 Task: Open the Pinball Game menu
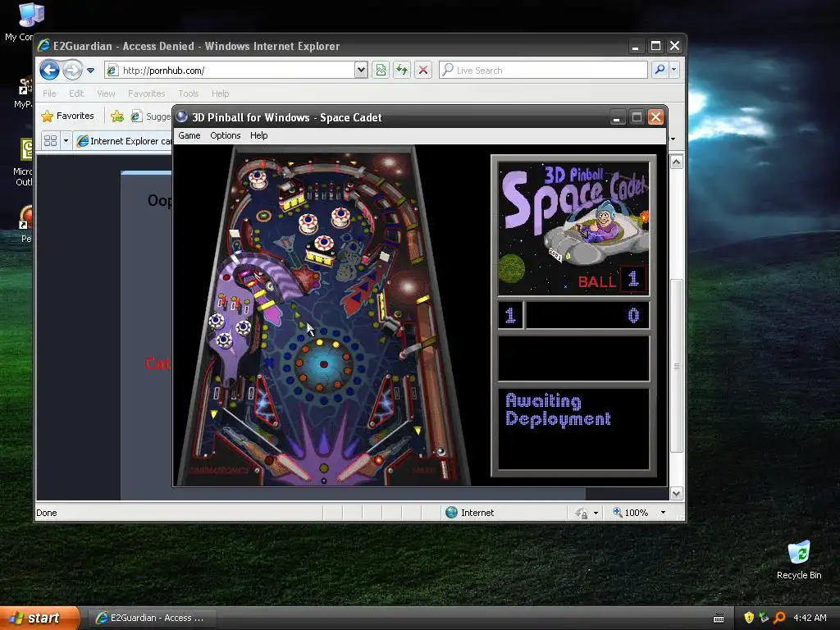coord(189,135)
